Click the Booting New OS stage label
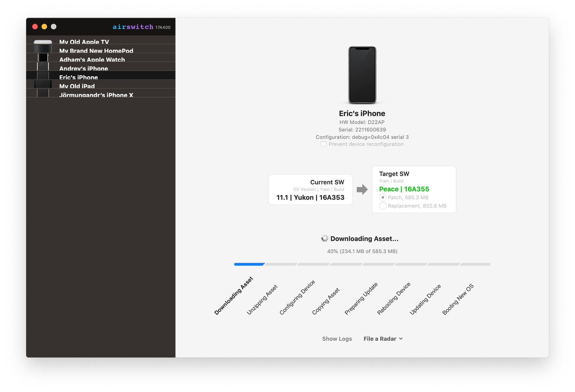 458,299
